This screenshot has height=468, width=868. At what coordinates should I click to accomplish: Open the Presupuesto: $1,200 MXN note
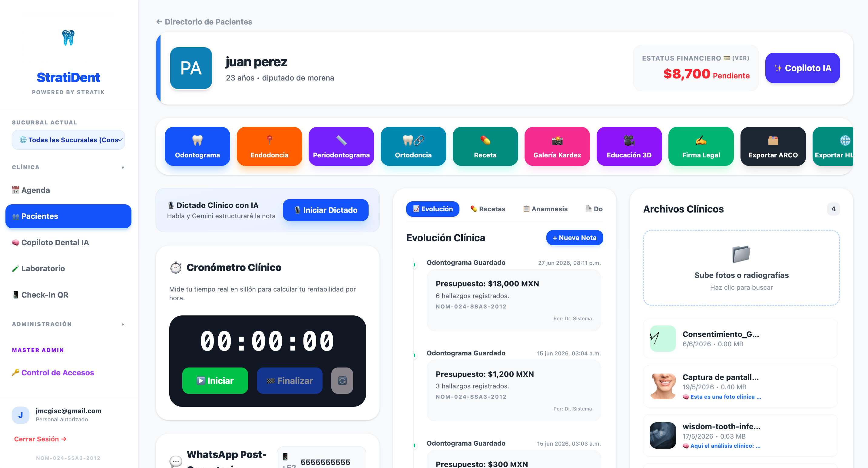tap(514, 390)
